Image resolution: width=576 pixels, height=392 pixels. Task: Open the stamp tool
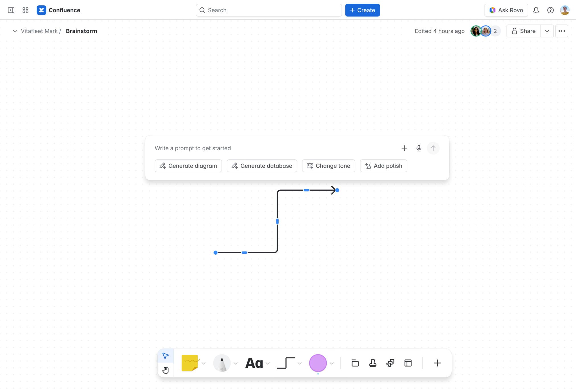coord(373,363)
